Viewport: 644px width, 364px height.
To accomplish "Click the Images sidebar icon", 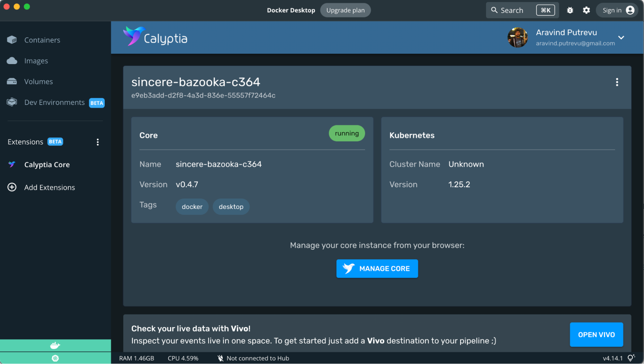I will pos(12,60).
